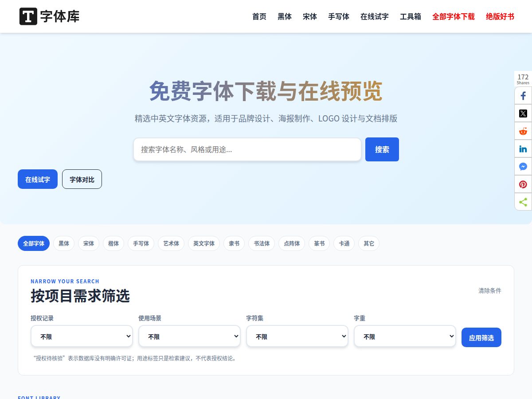532x399 pixels.
Task: Open the 授权记录 dropdown
Action: 82,336
